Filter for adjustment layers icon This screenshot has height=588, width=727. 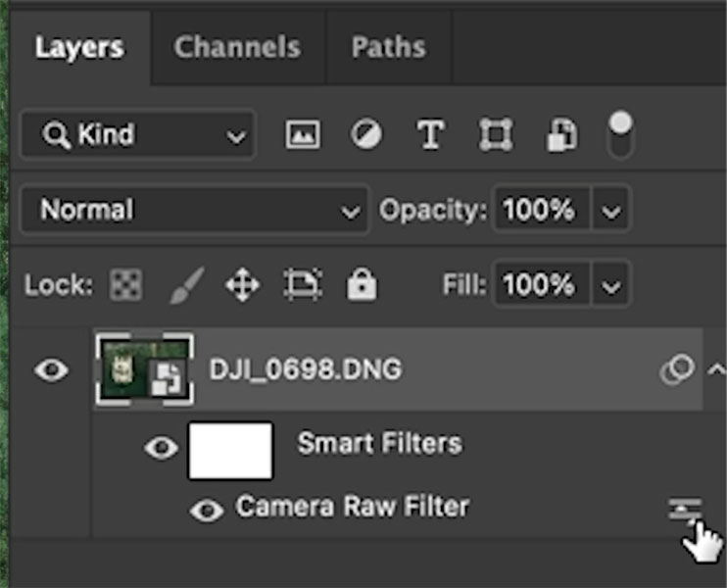[x=366, y=134]
